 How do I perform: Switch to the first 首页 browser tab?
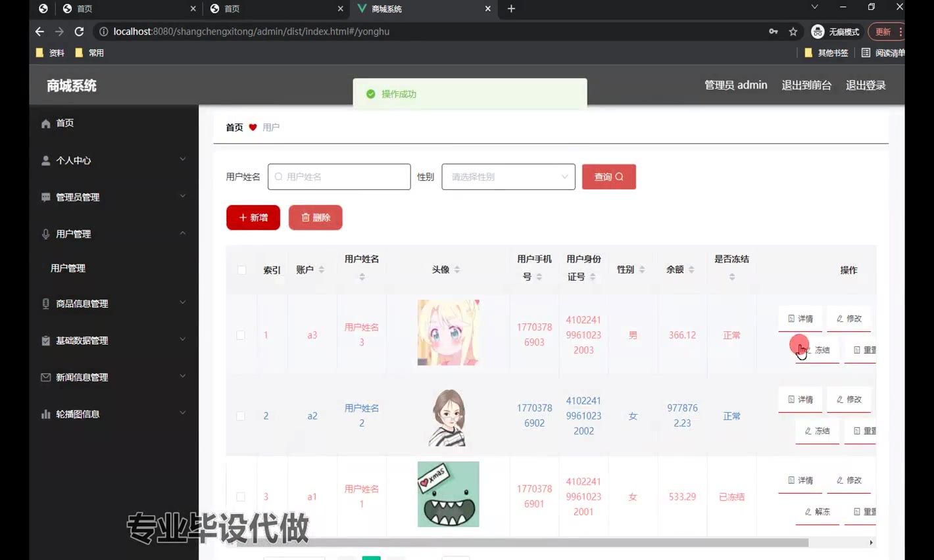click(x=128, y=9)
